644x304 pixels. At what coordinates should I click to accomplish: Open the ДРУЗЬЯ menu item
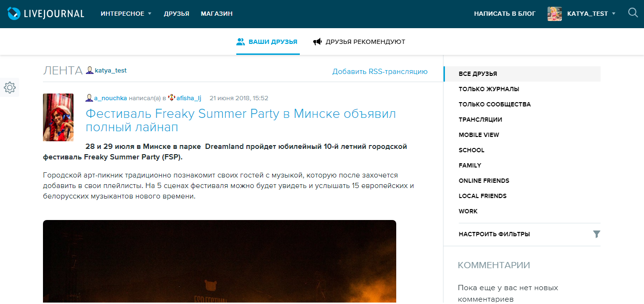(177, 13)
